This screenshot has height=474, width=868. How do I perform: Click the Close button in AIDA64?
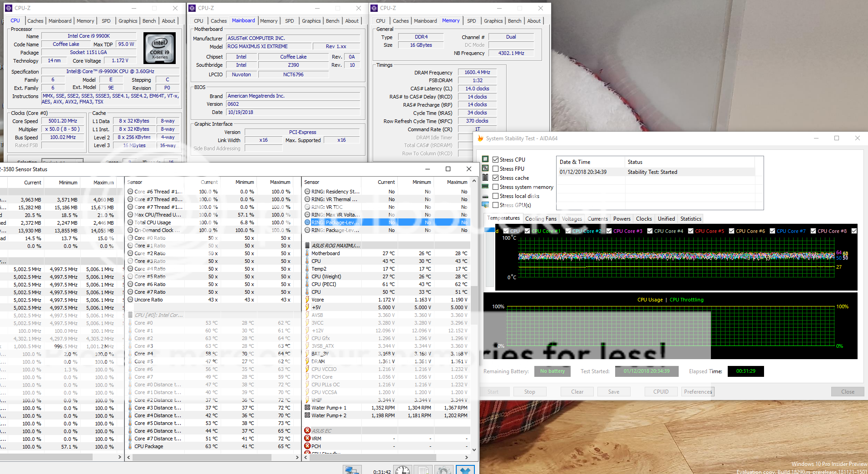[x=848, y=392]
